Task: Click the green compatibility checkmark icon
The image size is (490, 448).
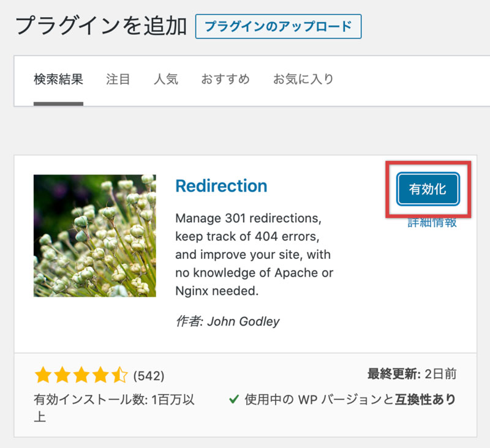Action: pos(234,399)
